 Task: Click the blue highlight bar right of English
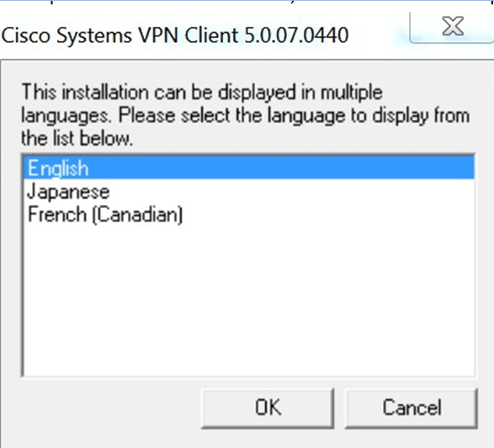point(281,168)
